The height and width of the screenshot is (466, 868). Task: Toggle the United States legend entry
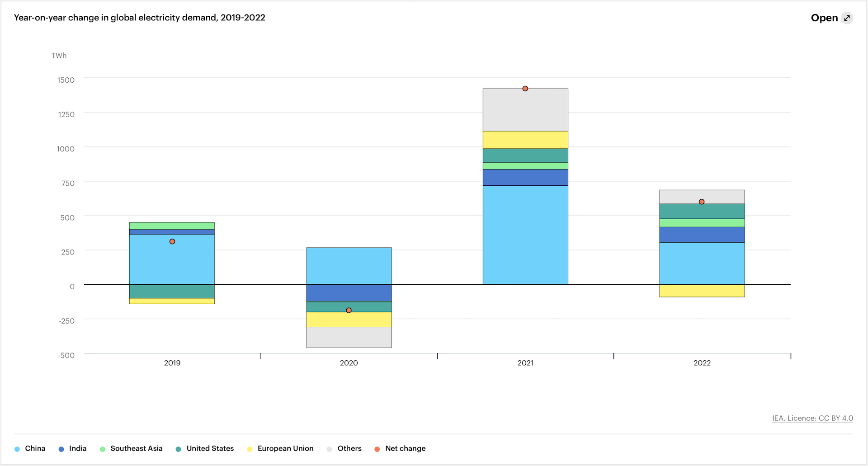point(205,448)
